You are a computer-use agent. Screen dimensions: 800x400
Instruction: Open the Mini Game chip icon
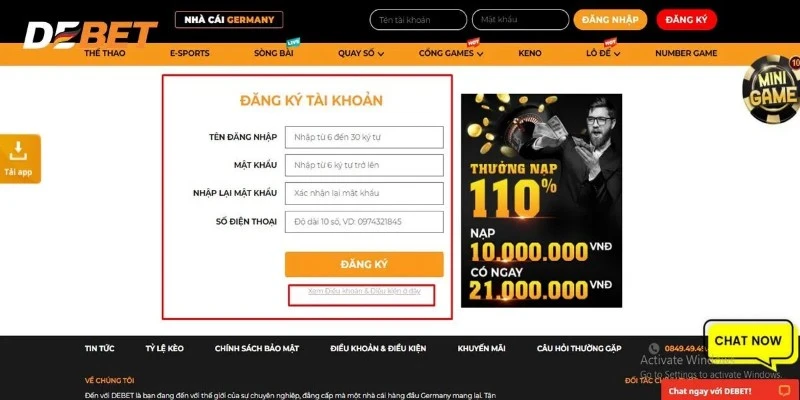point(771,89)
